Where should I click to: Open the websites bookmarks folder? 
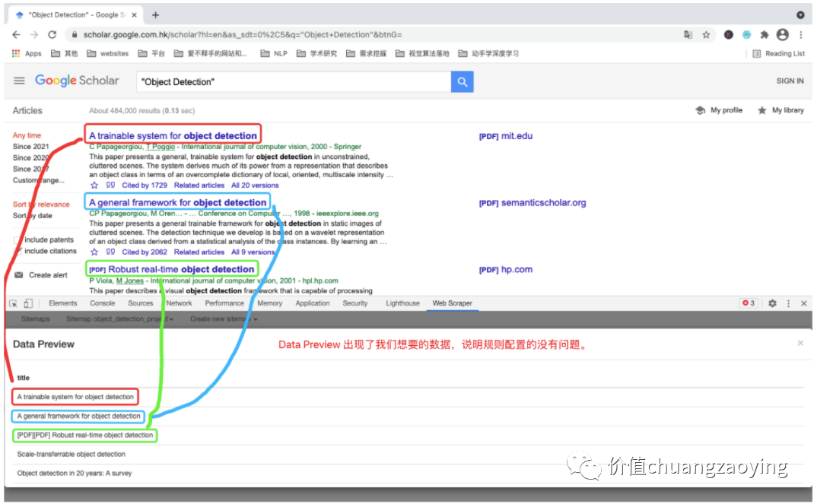pyautogui.click(x=107, y=53)
